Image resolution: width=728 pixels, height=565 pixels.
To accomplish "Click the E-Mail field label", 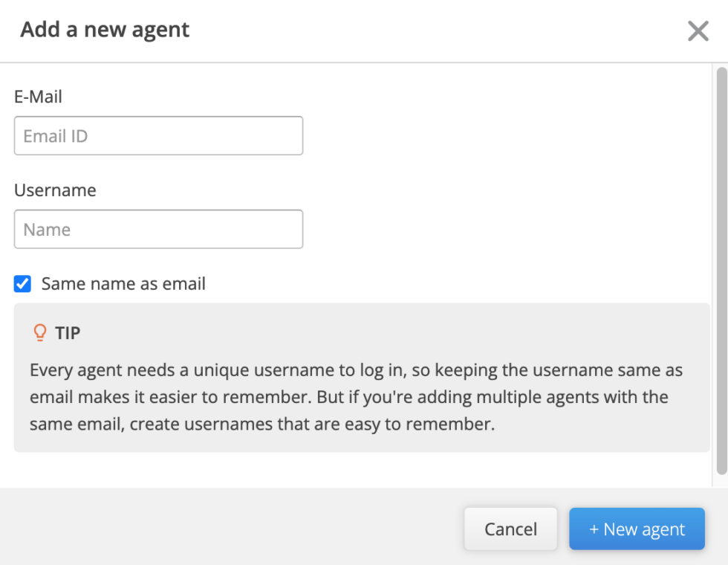I will (x=38, y=97).
